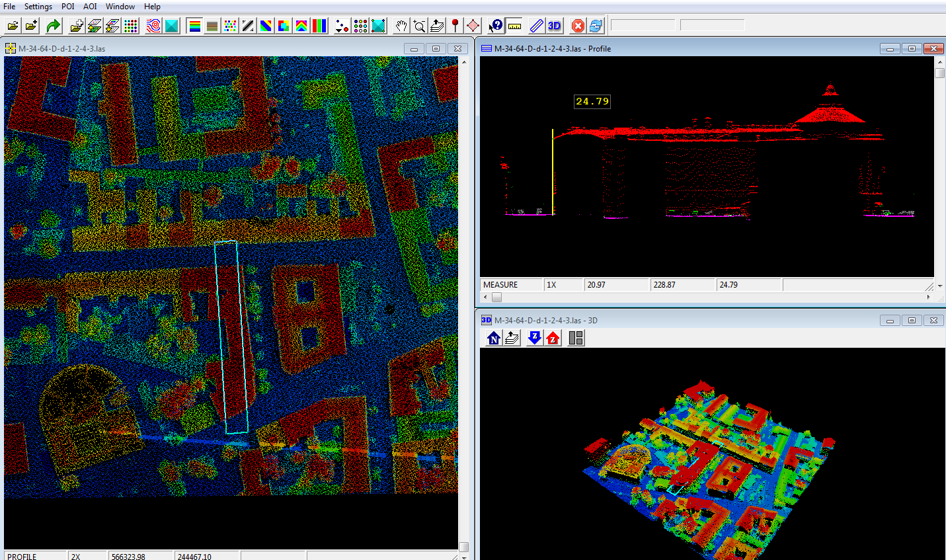Viewport: 946px width, 560px height.
Task: Select the red-green-blue vertical bars icon
Action: [x=319, y=26]
